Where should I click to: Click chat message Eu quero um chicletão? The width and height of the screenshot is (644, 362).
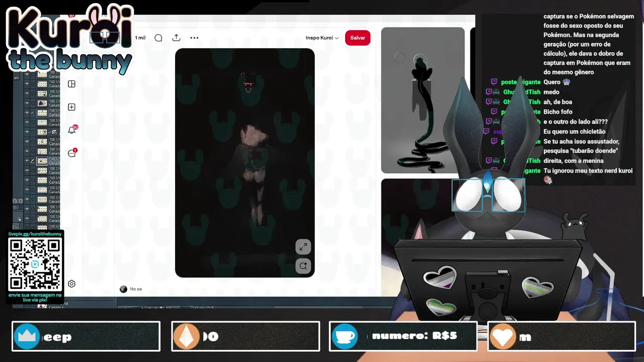(575, 132)
